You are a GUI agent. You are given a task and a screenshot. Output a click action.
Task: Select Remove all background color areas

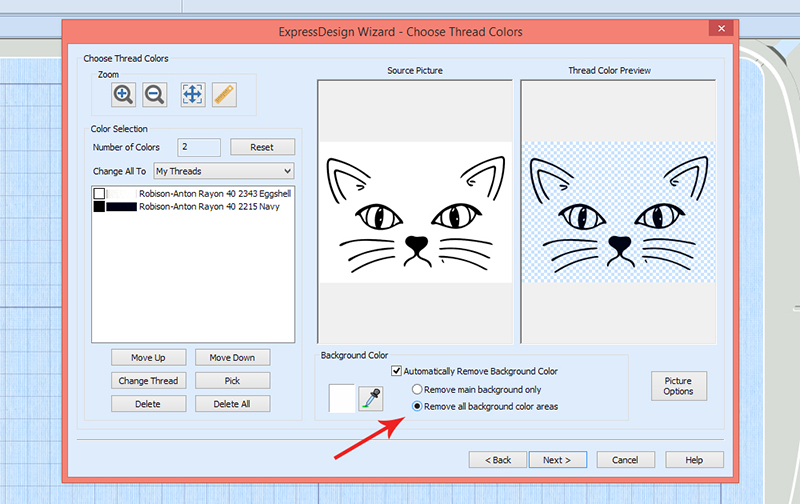[x=417, y=406]
